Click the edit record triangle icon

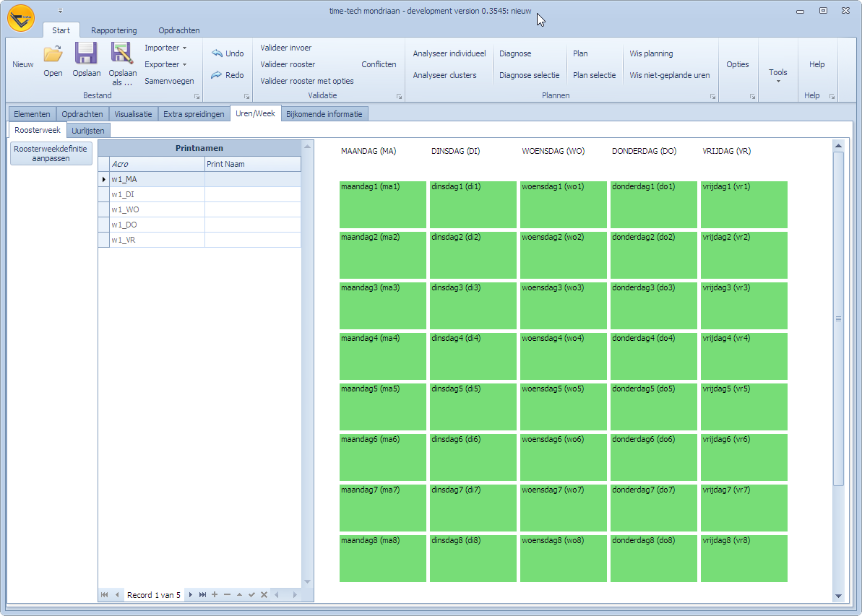[x=239, y=594]
